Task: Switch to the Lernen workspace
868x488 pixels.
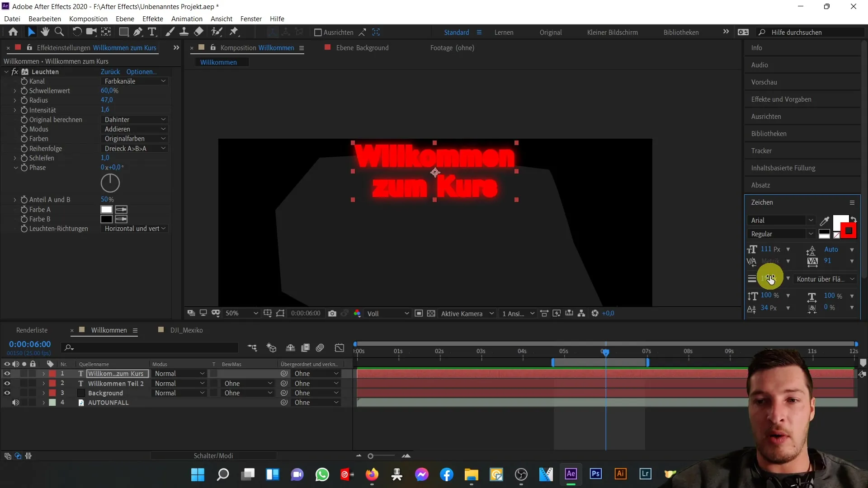Action: click(x=504, y=33)
